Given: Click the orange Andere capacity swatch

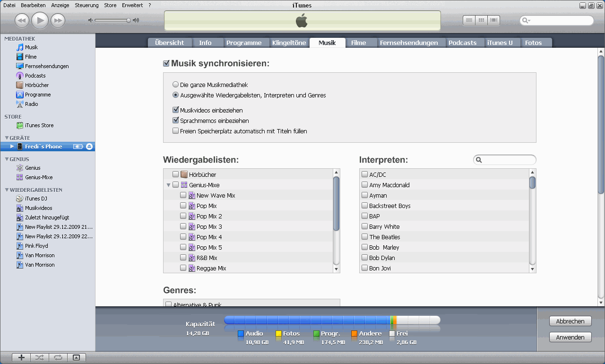Looking at the screenshot, I should [x=354, y=334].
